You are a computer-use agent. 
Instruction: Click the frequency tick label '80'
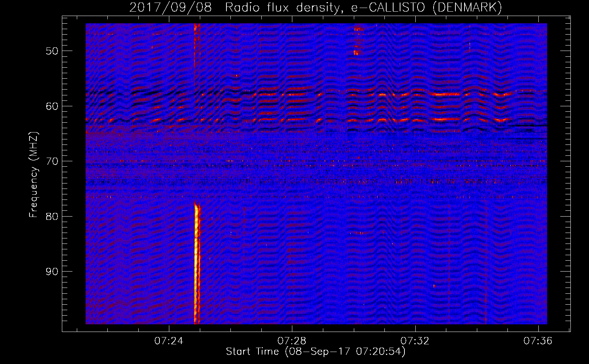pyautogui.click(x=52, y=217)
